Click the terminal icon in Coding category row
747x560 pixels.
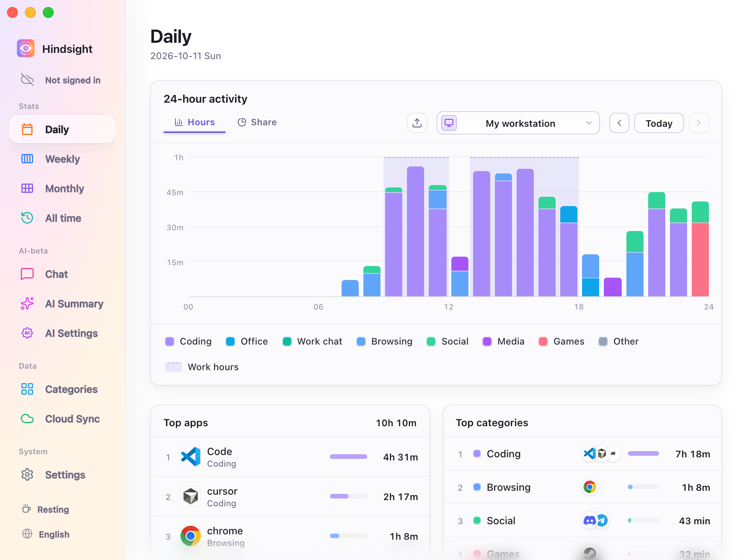[x=614, y=453]
